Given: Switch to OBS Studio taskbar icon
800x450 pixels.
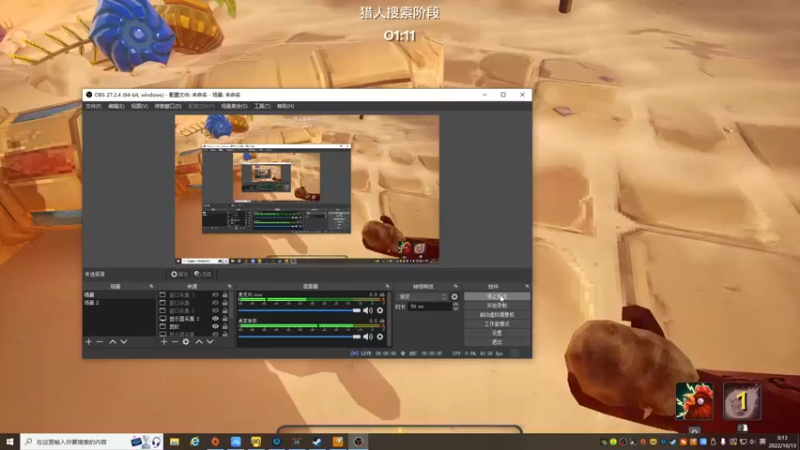Looking at the screenshot, I should tap(358, 441).
